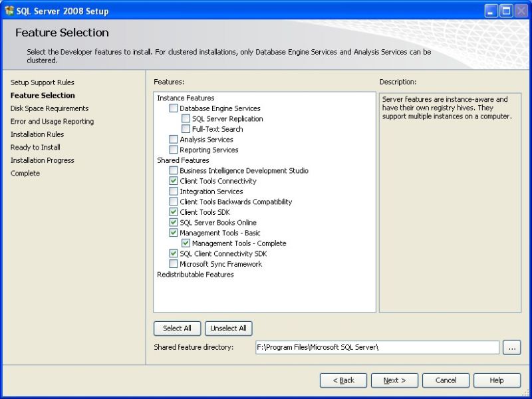532x399 pixels.
Task: Enable Full-Text Search feature
Action: pyautogui.click(x=184, y=128)
